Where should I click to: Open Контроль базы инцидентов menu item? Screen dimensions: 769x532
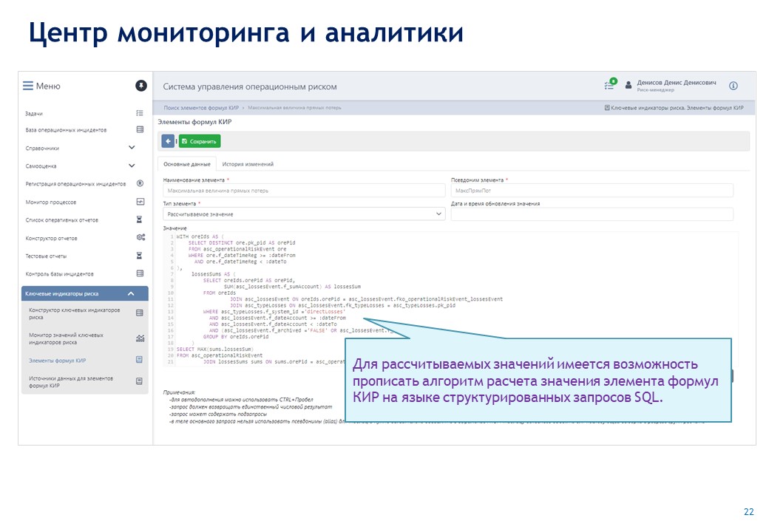[x=59, y=274]
